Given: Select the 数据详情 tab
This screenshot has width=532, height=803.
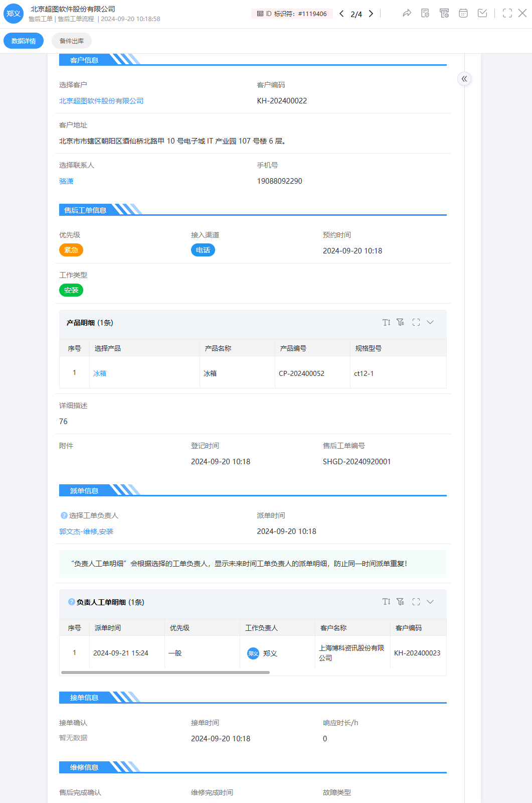Looking at the screenshot, I should pyautogui.click(x=24, y=41).
